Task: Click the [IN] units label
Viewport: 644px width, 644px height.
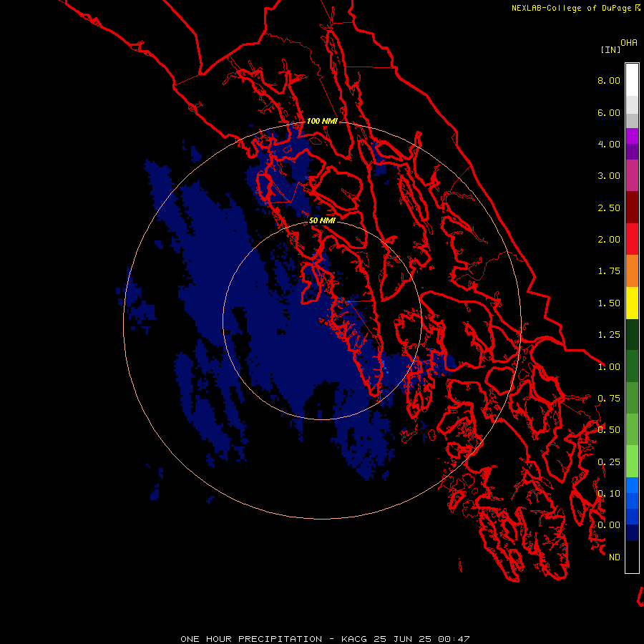Action: 610,49
